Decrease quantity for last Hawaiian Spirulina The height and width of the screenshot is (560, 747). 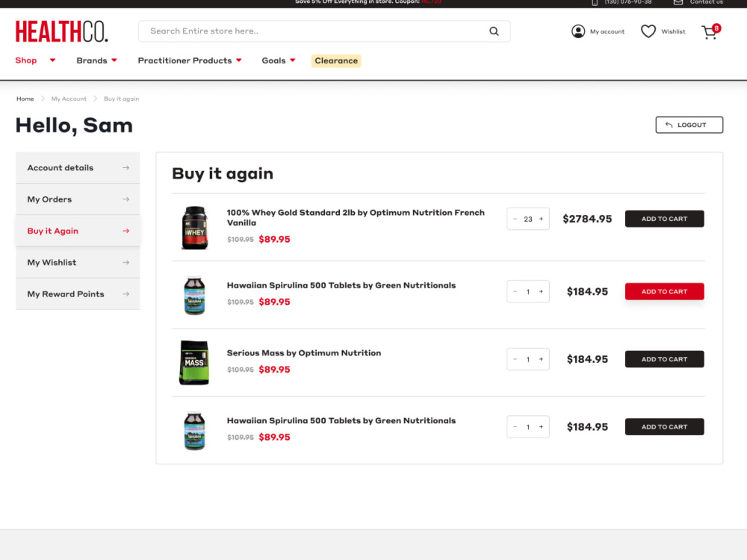515,426
